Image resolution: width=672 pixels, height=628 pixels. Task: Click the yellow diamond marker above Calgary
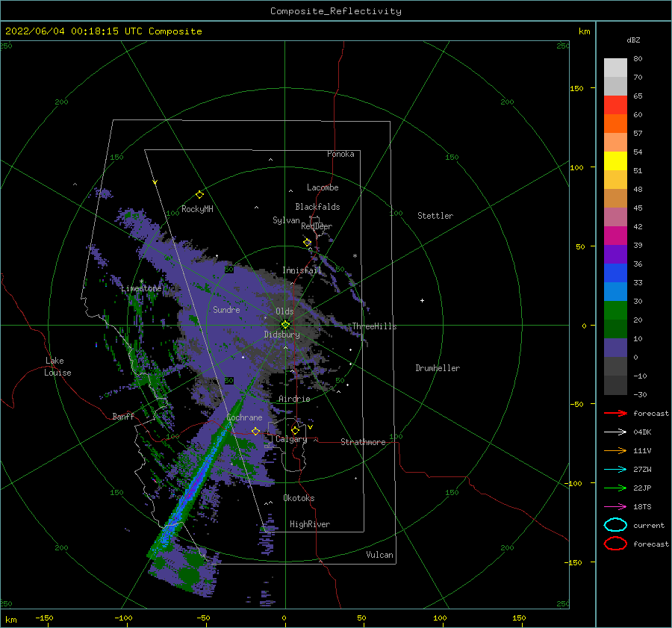click(295, 430)
